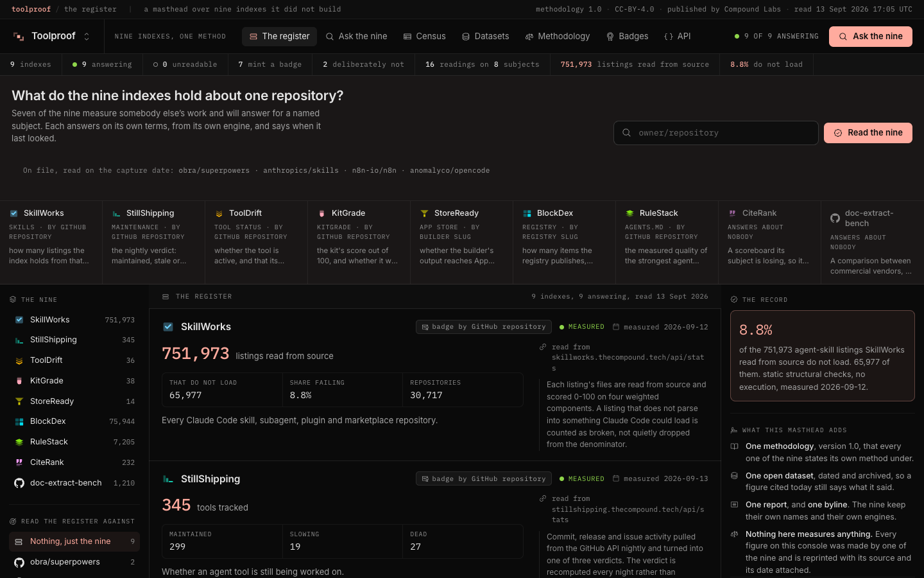The image size is (924, 578).
Task: Click the RuleStack icon in the index card strip
Action: (629, 213)
